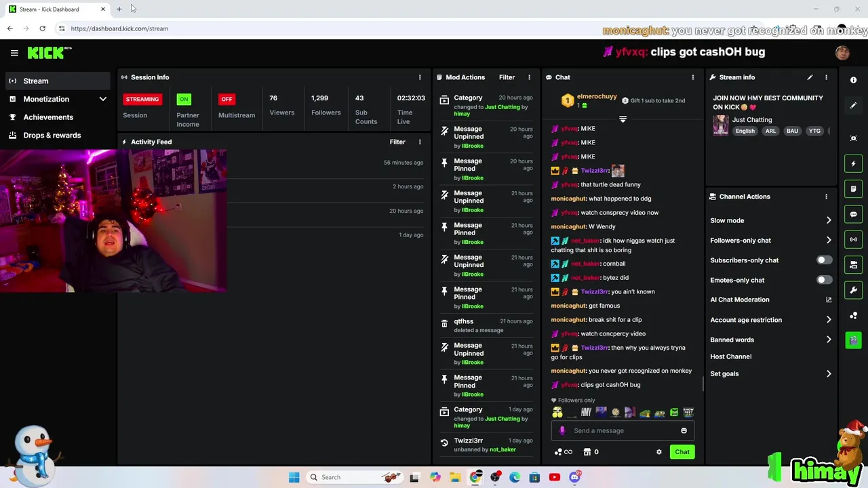The width and height of the screenshot is (868, 488).
Task: Open a new browser tab
Action: coord(119,9)
